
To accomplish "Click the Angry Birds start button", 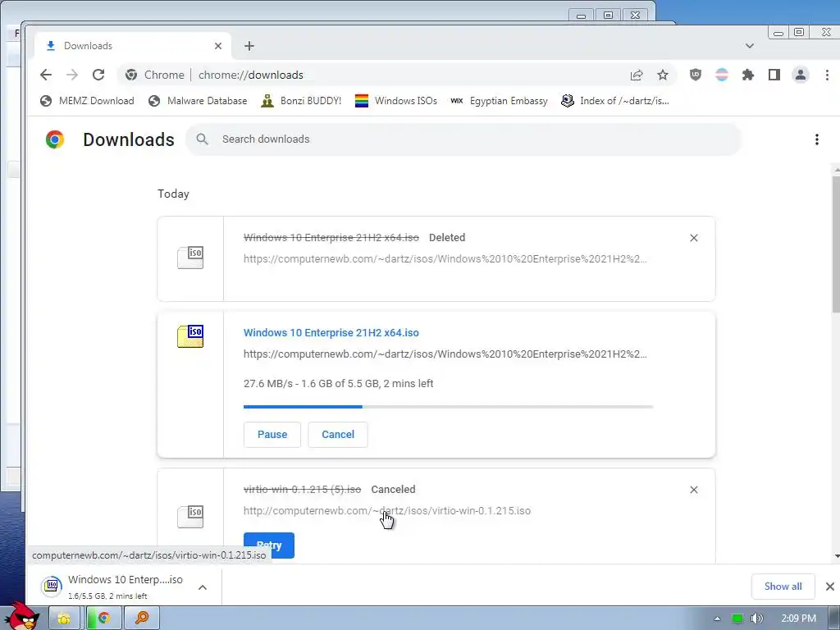I will click(22, 616).
